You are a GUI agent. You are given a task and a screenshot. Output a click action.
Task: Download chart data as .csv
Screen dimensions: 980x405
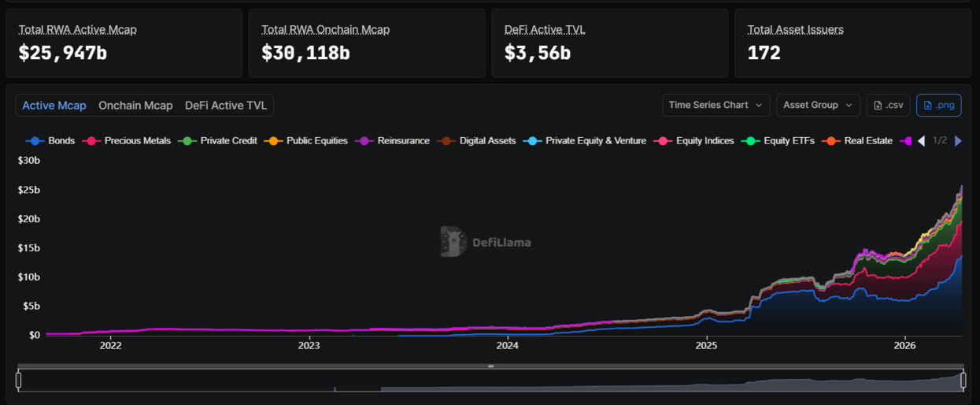pos(888,105)
